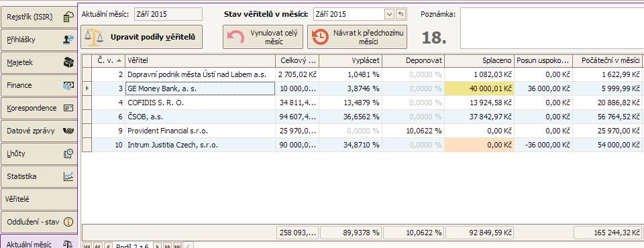Open Datové zprávy section
Image resolution: width=644 pixels, height=248 pixels.
(x=39, y=131)
